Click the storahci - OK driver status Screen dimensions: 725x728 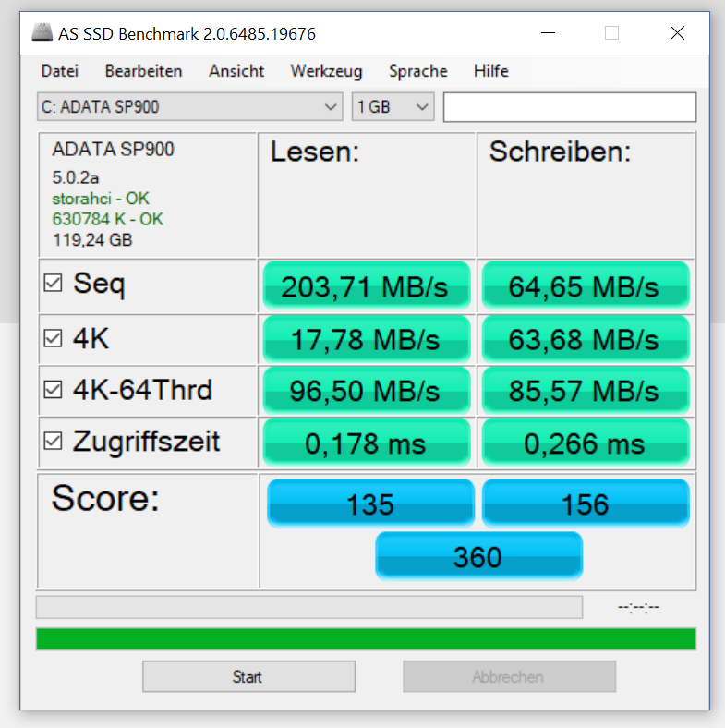tap(101, 199)
